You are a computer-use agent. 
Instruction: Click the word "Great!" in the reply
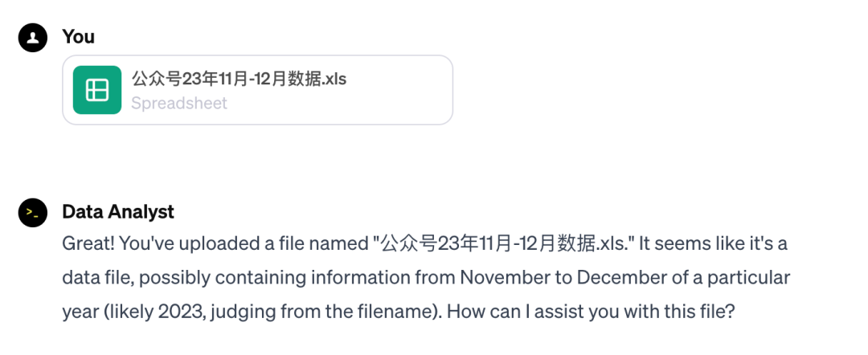(x=87, y=243)
